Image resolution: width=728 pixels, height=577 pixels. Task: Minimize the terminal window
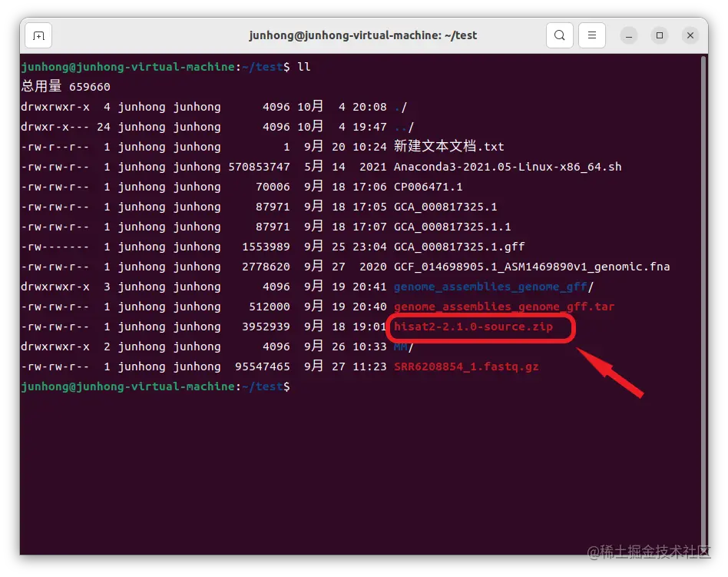coord(629,35)
